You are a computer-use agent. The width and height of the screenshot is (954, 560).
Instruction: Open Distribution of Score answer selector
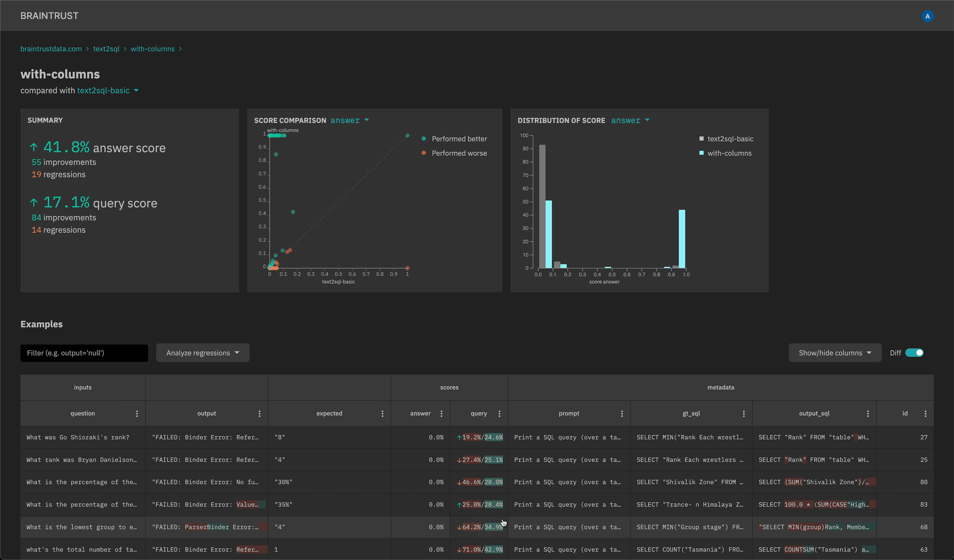pyautogui.click(x=630, y=120)
